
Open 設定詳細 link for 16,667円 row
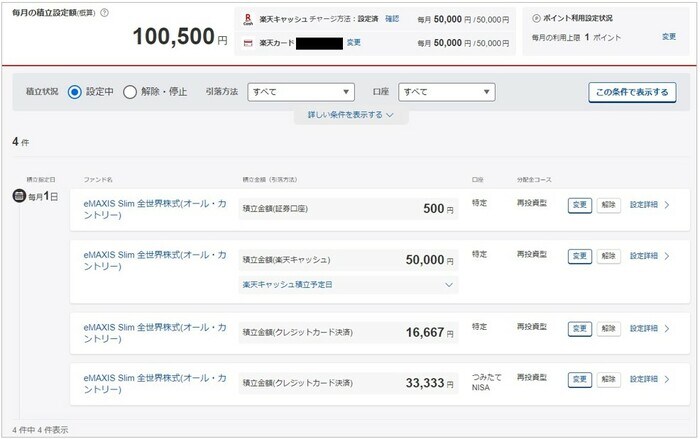tap(644, 329)
